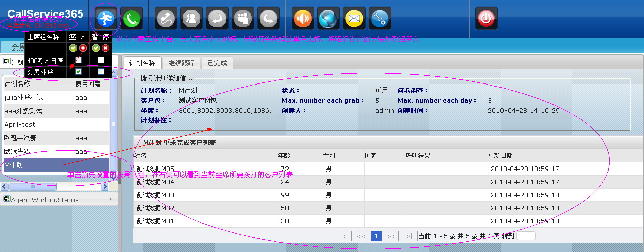644x252 pixels.
Task: Click the red power logout icon
Action: click(486, 19)
